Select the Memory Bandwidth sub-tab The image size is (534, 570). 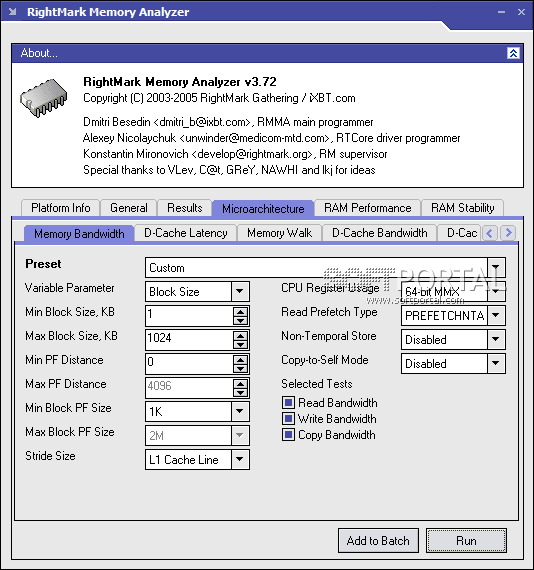pyautogui.click(x=79, y=233)
